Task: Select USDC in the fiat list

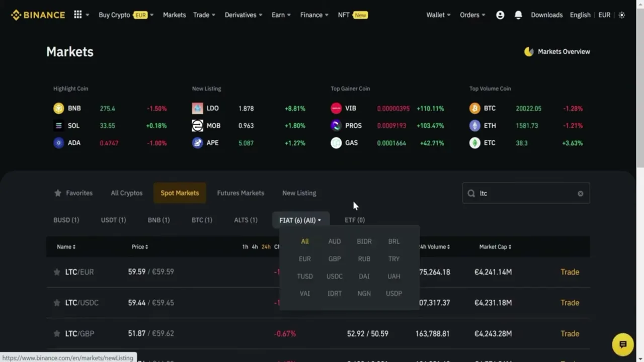Action: [x=335, y=277]
